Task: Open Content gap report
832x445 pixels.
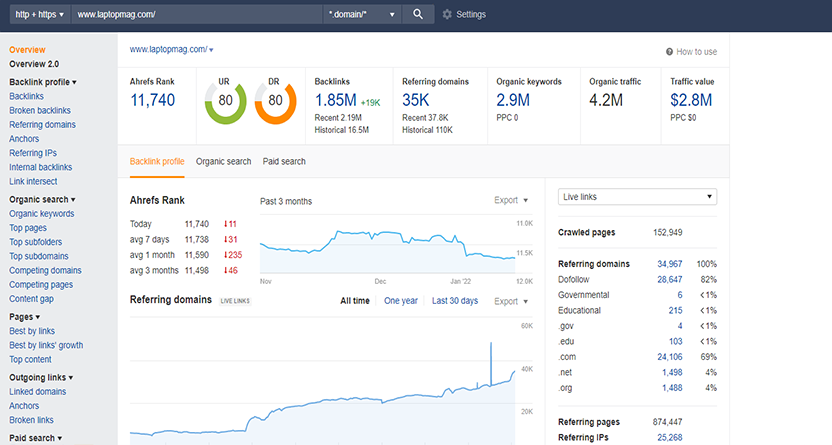Action: tap(31, 299)
